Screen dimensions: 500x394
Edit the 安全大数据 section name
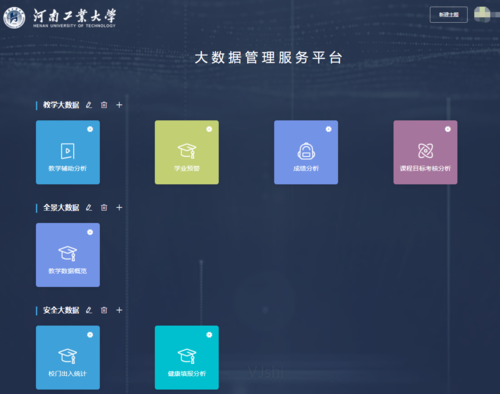[89, 310]
